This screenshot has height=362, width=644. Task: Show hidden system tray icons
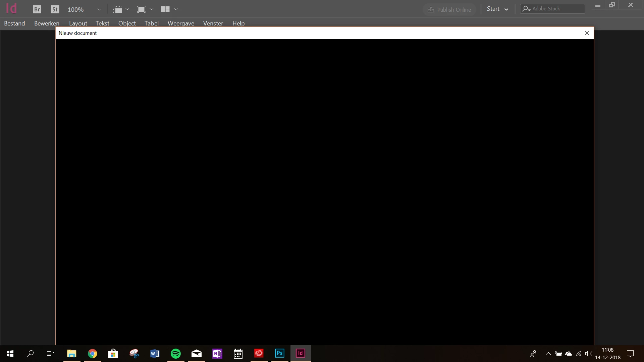pos(548,354)
